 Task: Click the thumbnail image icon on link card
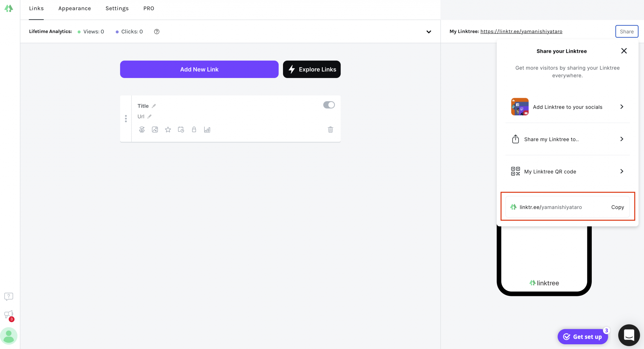click(155, 130)
